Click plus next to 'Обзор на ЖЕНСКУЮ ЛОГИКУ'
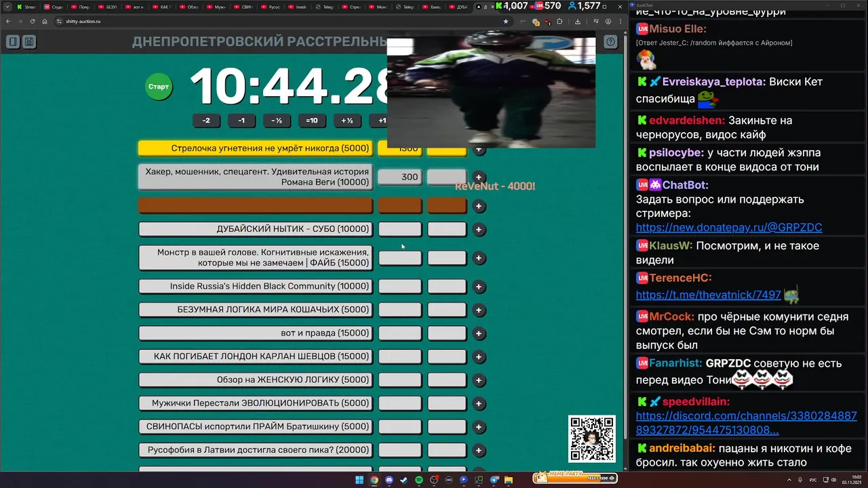The height and width of the screenshot is (488, 868). [x=479, y=380]
